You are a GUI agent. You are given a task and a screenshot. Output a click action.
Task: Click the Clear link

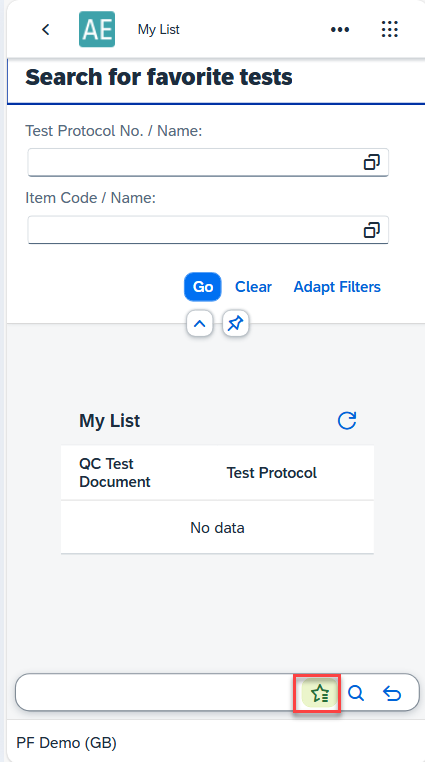pyautogui.click(x=253, y=287)
